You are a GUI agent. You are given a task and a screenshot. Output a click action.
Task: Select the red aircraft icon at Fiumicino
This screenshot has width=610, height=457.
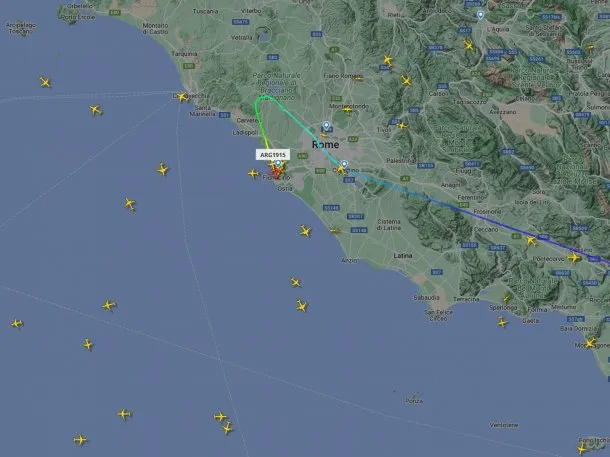277,172
